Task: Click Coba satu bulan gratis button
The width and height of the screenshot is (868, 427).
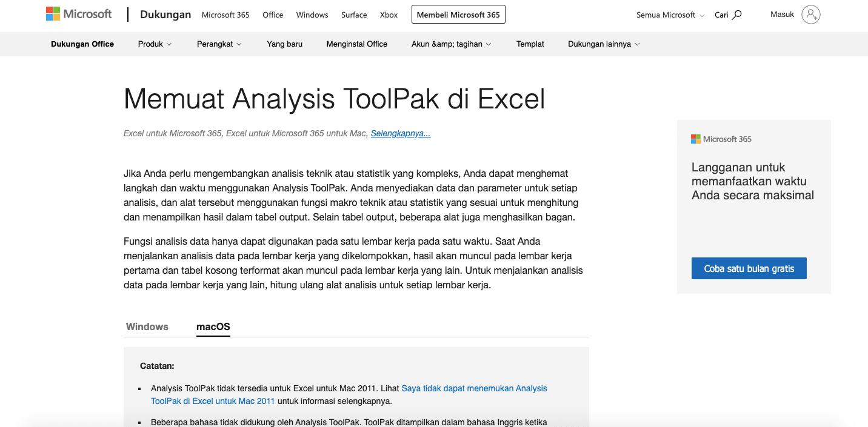Action: click(x=749, y=268)
